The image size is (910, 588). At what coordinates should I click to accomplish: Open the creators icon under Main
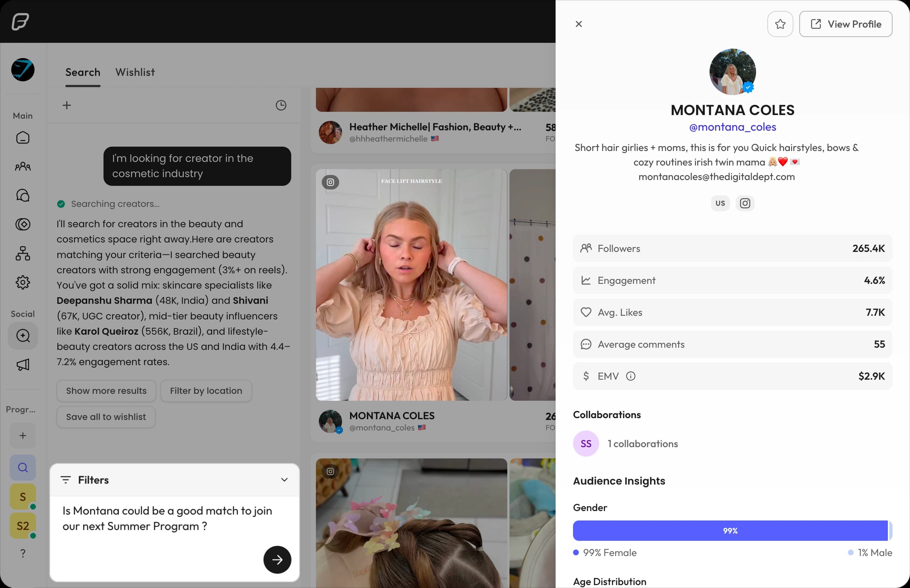pyautogui.click(x=23, y=167)
